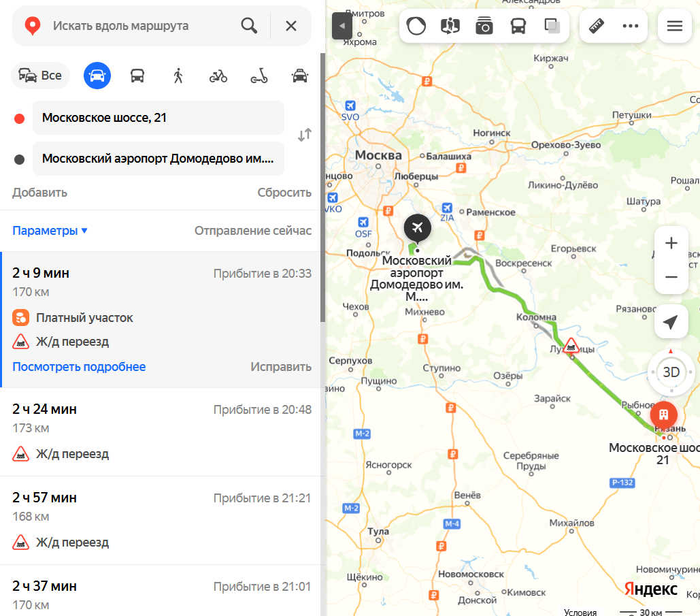The height and width of the screenshot is (616, 700).
Task: Select the 2 ч 24 мин route
Action: point(162,432)
